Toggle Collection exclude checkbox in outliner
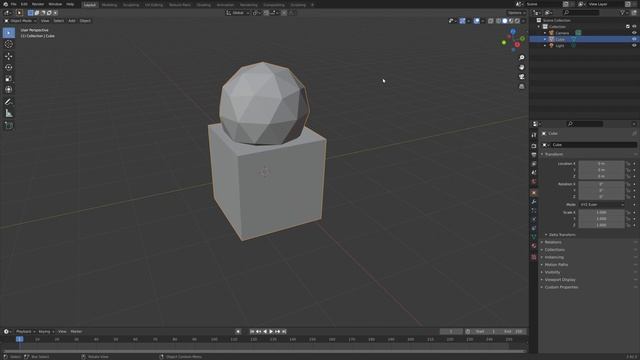640x360 pixels. [628, 27]
